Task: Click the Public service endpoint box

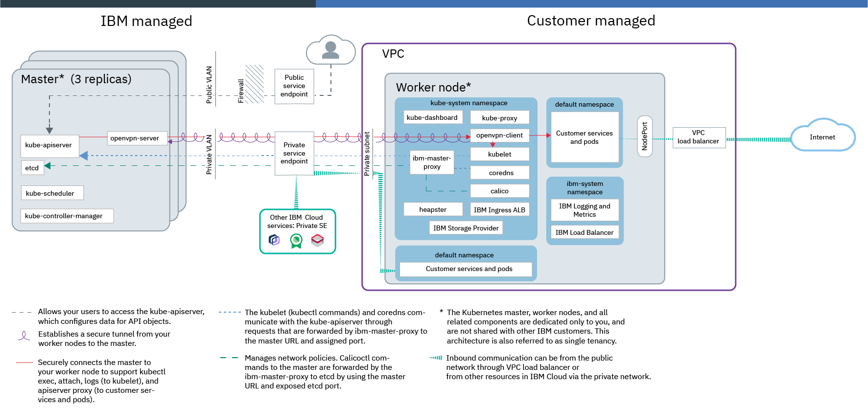Action: pos(294,86)
